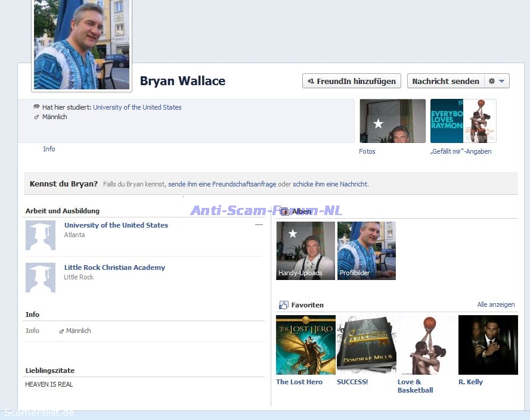Open the R. Kelly favorite page
Viewport: 530px width, 420px height.
[488, 345]
